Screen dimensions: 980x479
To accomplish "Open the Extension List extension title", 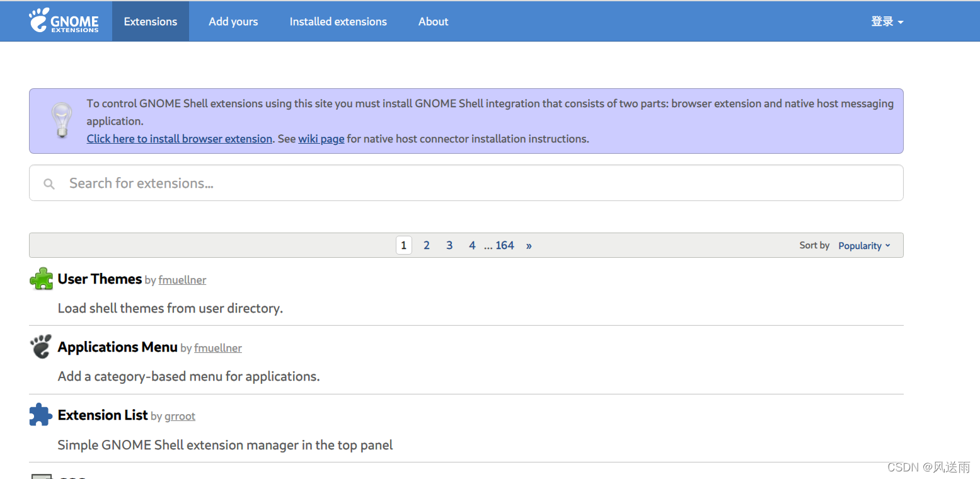I will point(103,415).
